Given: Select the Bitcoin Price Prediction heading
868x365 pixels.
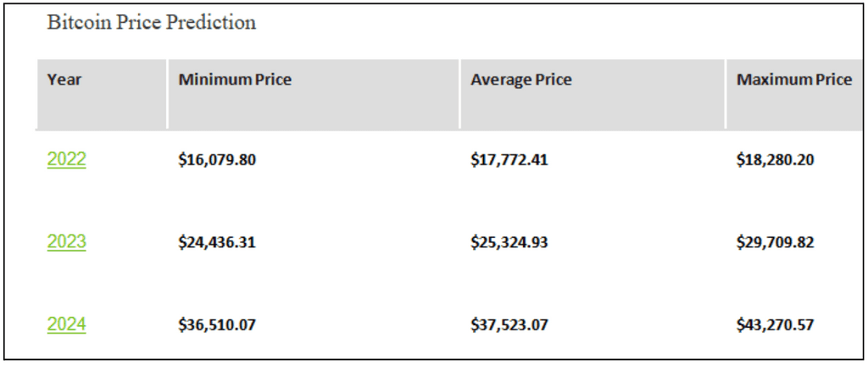Looking at the screenshot, I should pyautogui.click(x=151, y=22).
